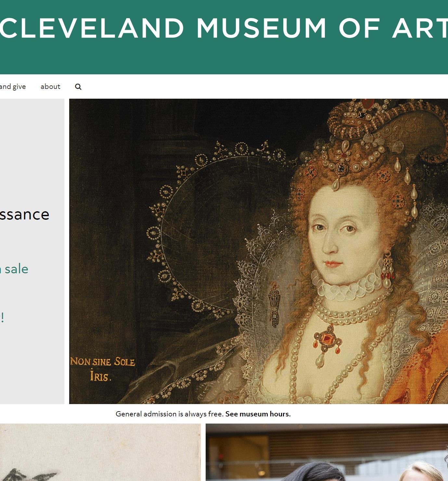Click the gray promo panel beside the portrait
This screenshot has width=448, height=481.
[32, 146]
